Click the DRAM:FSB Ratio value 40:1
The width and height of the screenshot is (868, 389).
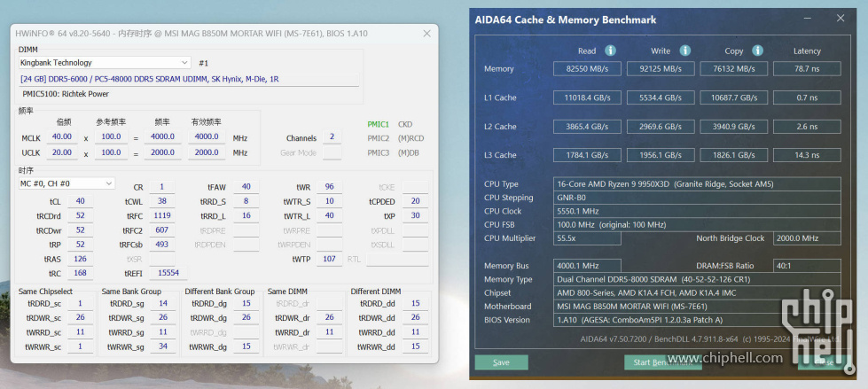tap(807, 266)
